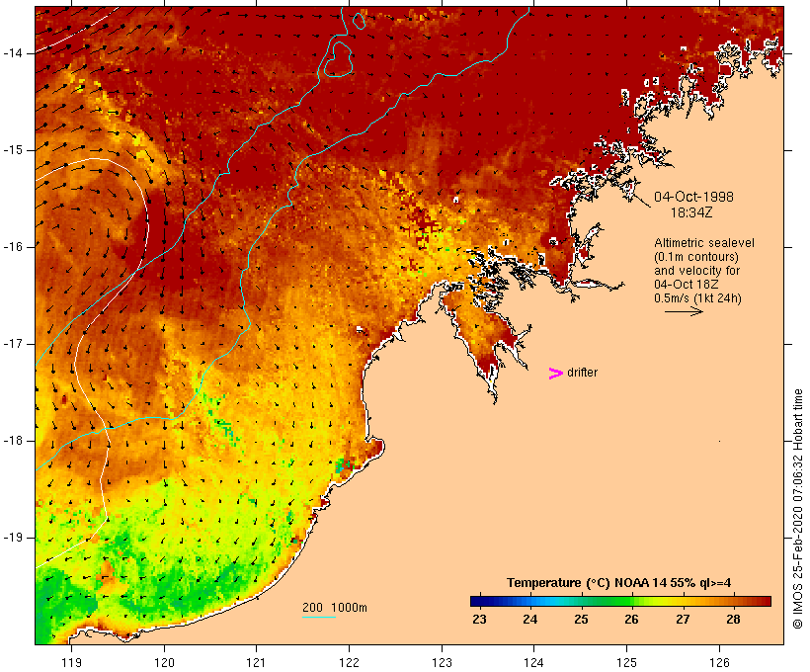Click the date text "04-Oct-1998"
Viewport: 810px width, 672px height.
[x=693, y=197]
